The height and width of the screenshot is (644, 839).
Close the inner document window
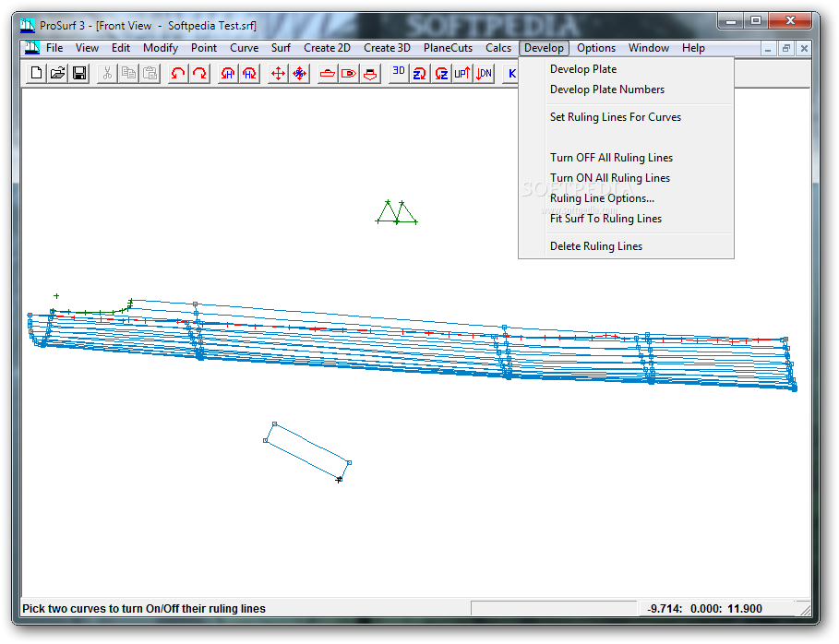pyautogui.click(x=804, y=48)
